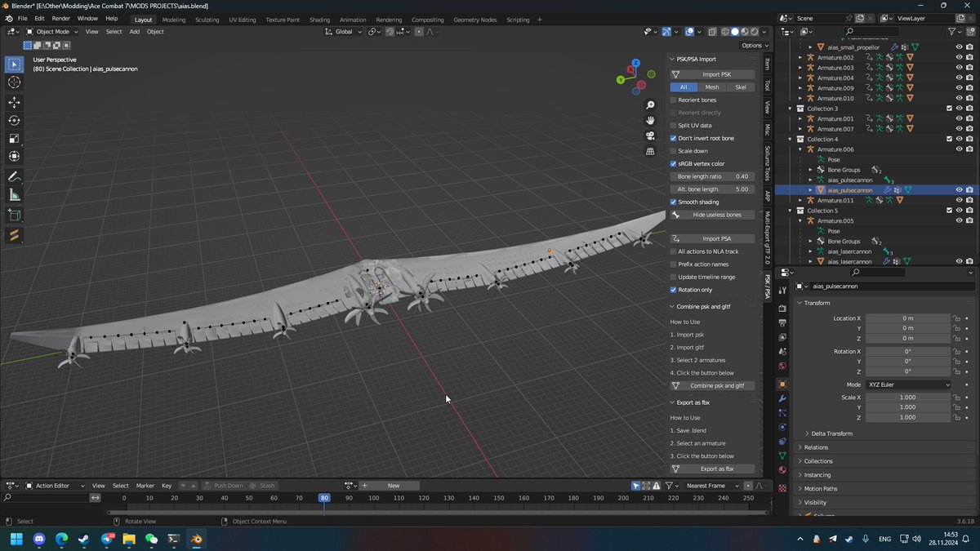Viewport: 980px width, 551px height.
Task: Toggle camera view icon
Action: point(650,136)
